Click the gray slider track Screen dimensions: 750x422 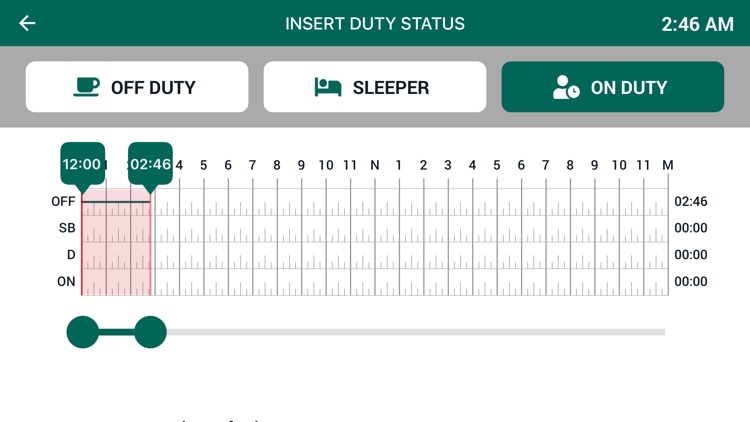416,332
